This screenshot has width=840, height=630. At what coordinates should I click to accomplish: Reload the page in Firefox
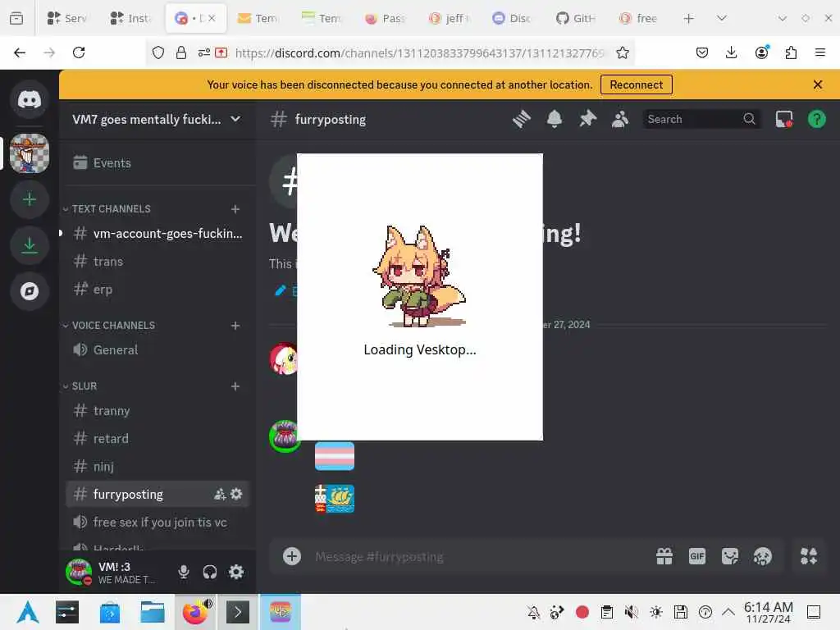(79, 52)
